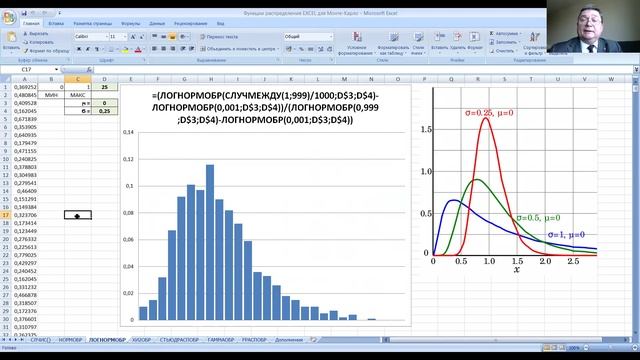The width and height of the screenshot is (640, 360).
Task: Click the decrease indent icon
Action: point(182,49)
